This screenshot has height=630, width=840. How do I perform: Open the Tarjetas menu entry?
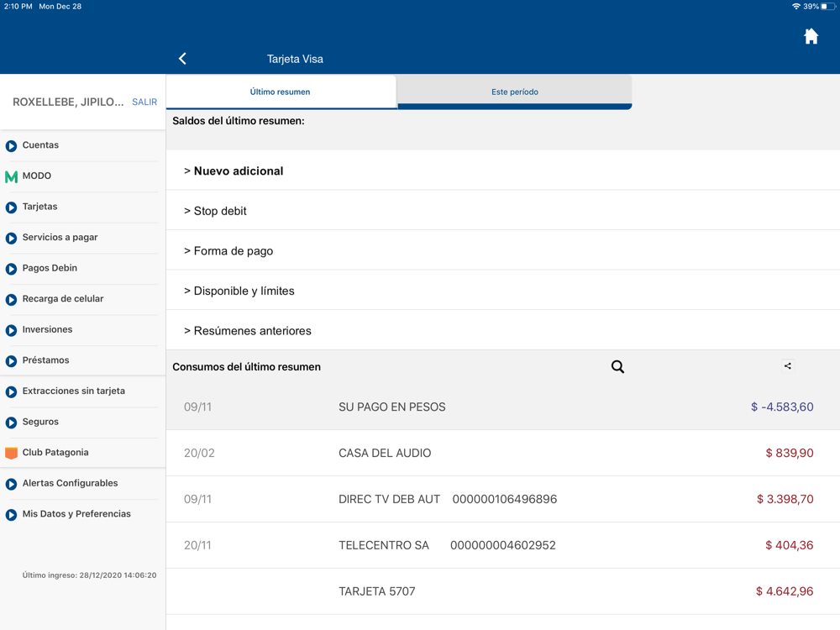pyautogui.click(x=83, y=207)
